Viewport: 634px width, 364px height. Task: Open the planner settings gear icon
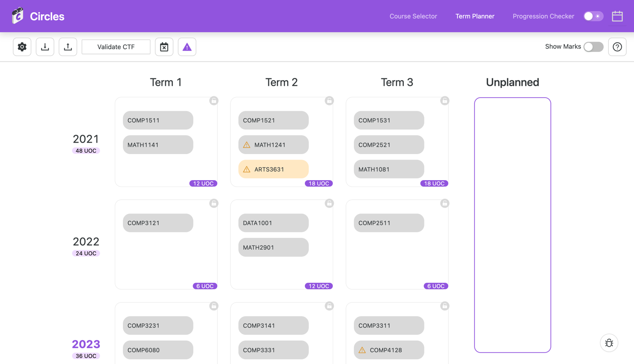click(22, 47)
